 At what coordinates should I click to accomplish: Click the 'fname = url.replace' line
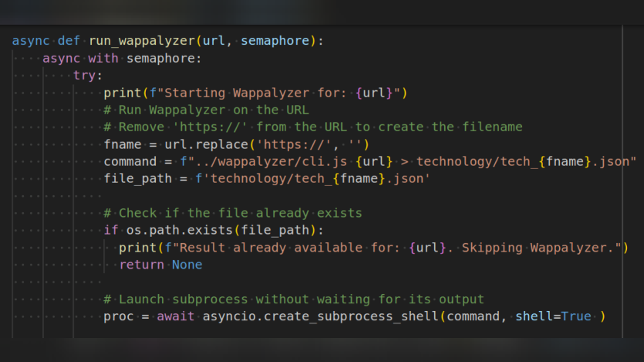click(x=236, y=144)
